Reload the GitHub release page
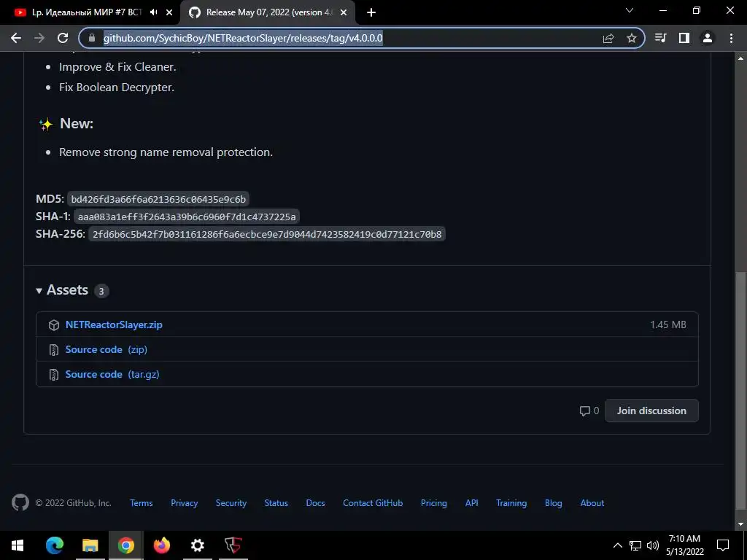This screenshot has width=747, height=560. [x=63, y=38]
